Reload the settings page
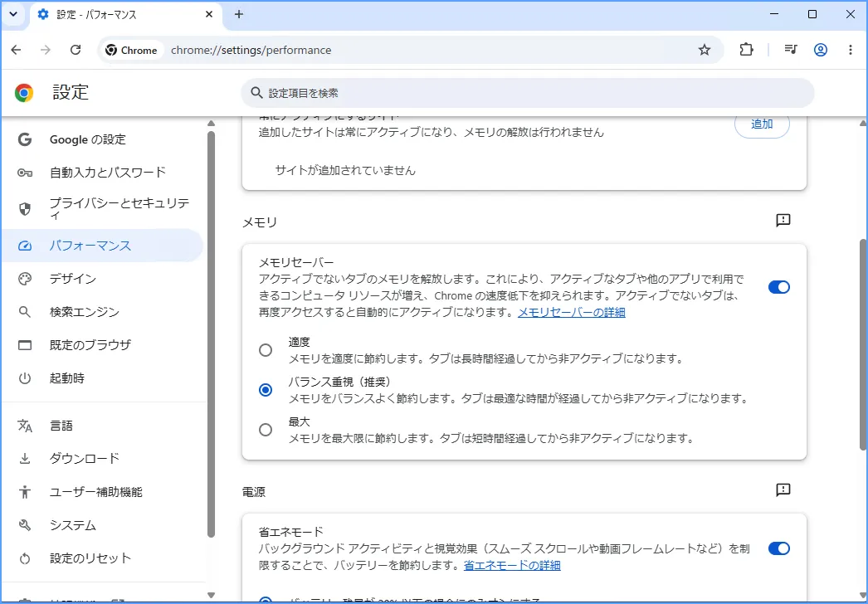868x604 pixels. pos(76,50)
